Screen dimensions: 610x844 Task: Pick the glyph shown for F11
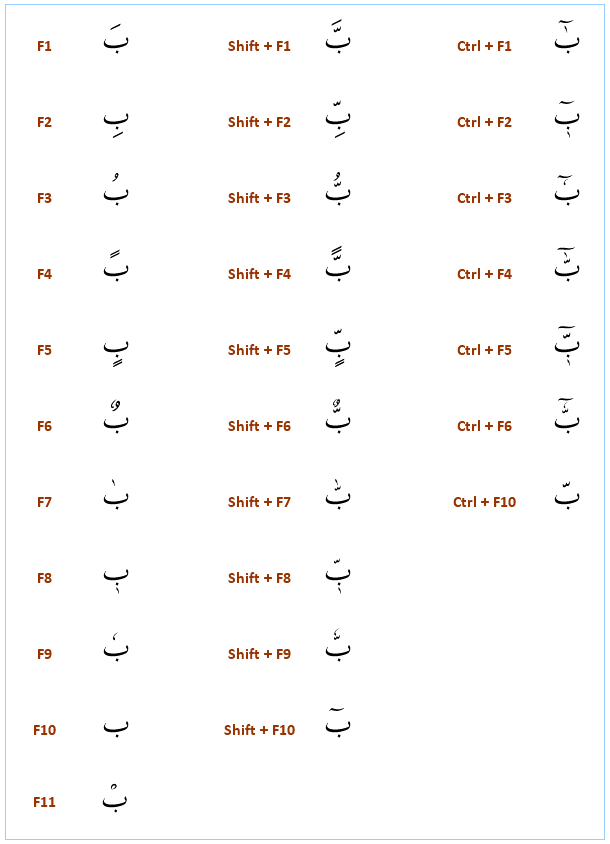[x=116, y=800]
